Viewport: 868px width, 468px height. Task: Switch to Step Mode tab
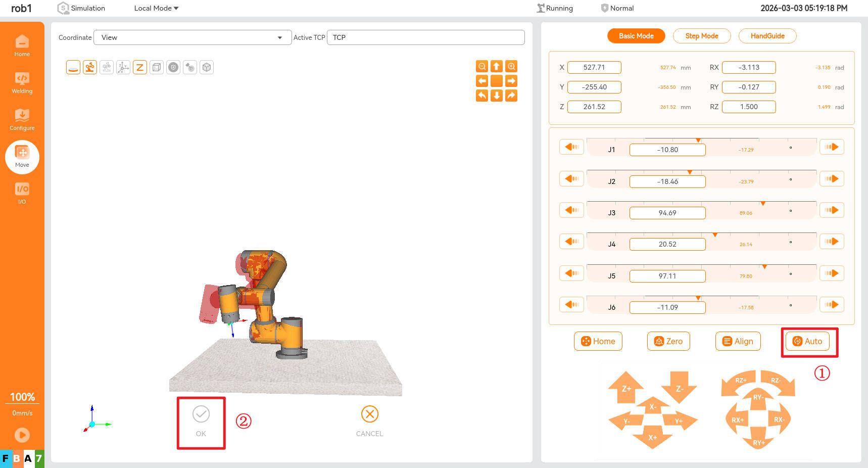point(701,36)
